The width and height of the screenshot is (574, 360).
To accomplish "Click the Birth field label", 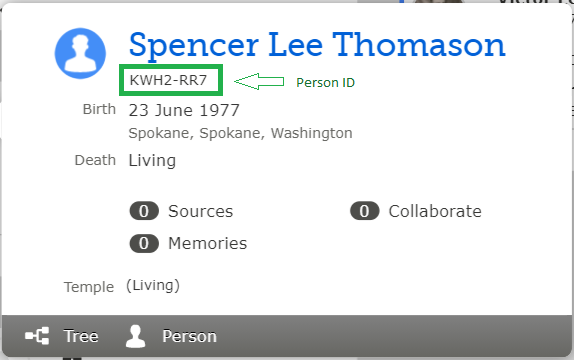I will [x=99, y=109].
